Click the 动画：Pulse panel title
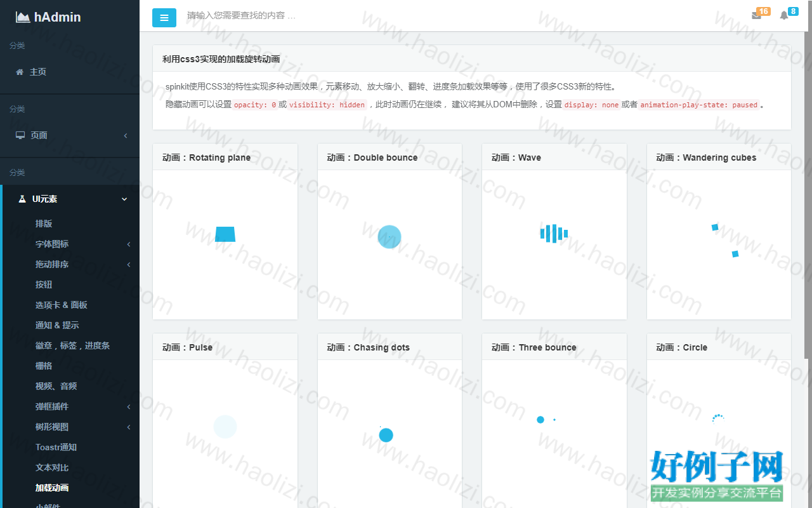The height and width of the screenshot is (508, 812). pos(187,347)
